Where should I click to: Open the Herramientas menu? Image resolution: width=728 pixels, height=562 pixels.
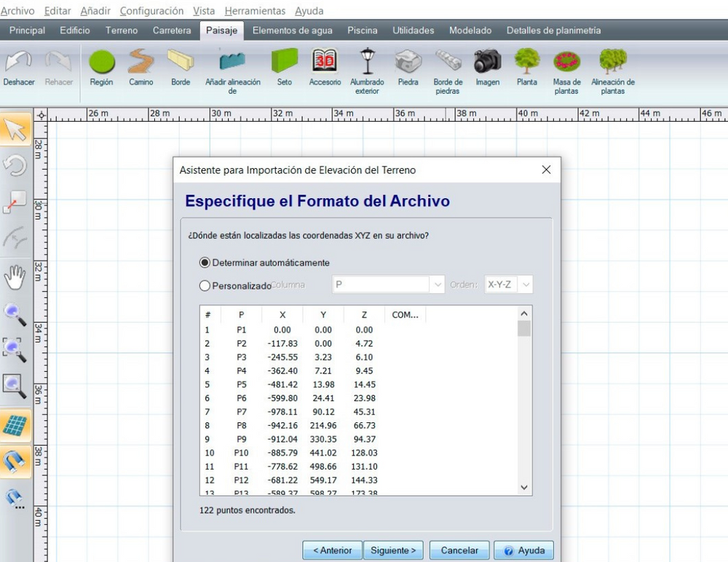pyautogui.click(x=255, y=11)
